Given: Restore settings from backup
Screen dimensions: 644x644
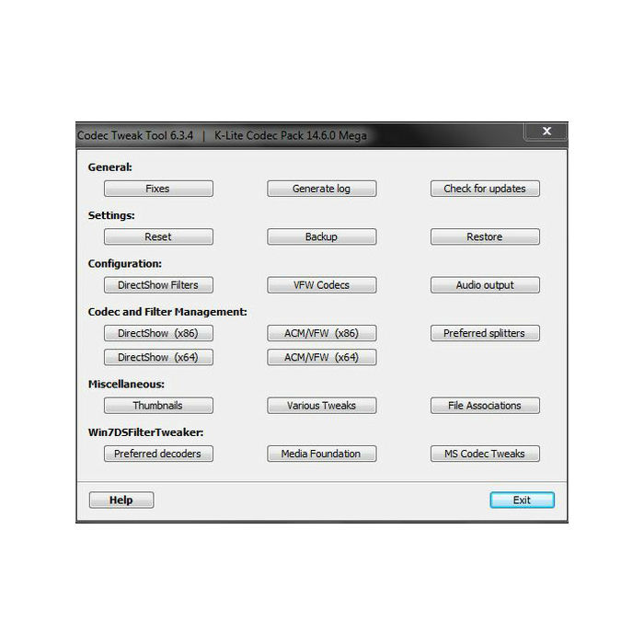Looking at the screenshot, I should (x=485, y=236).
